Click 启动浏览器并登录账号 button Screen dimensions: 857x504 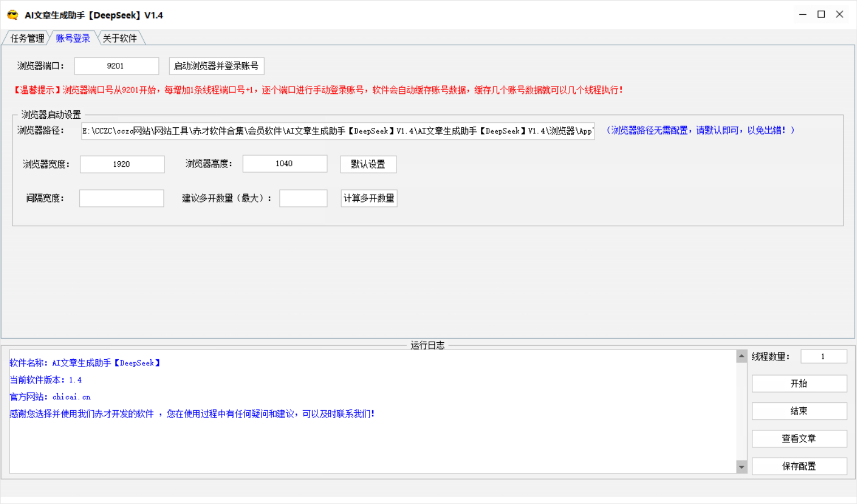(216, 66)
